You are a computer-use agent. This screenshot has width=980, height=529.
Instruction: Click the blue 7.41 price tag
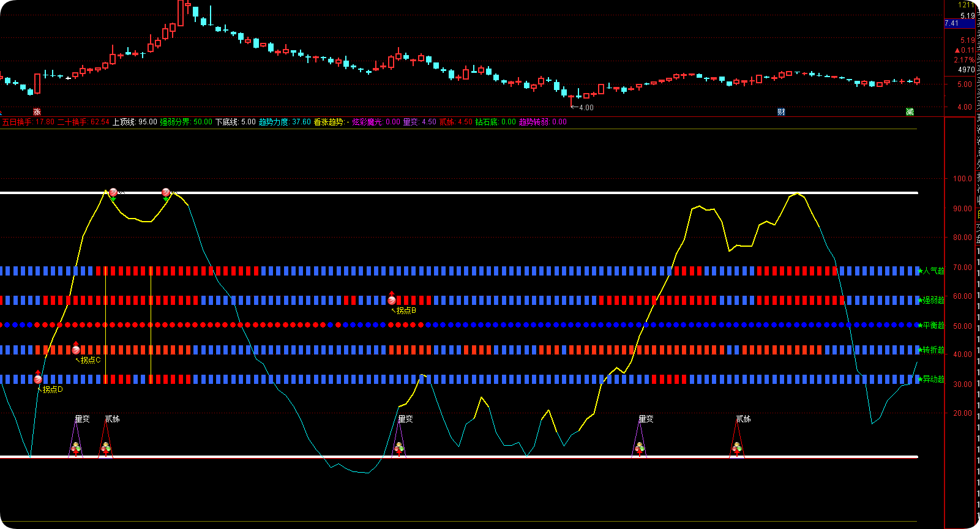click(959, 23)
